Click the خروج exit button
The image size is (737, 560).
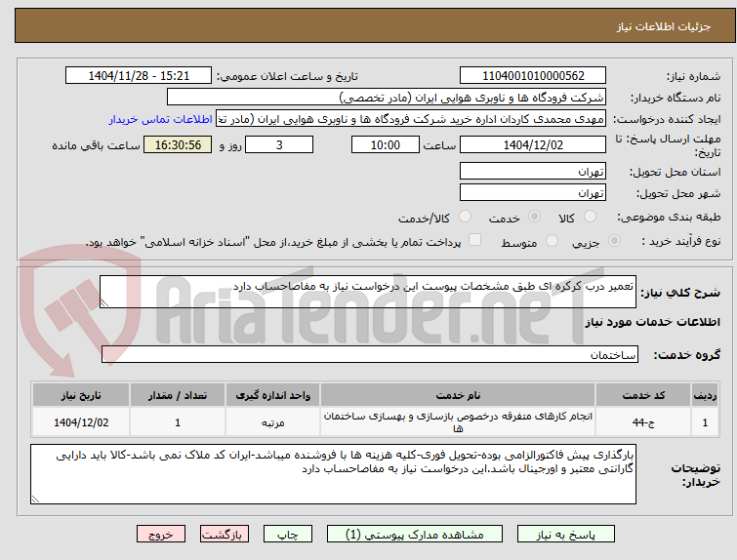(161, 535)
